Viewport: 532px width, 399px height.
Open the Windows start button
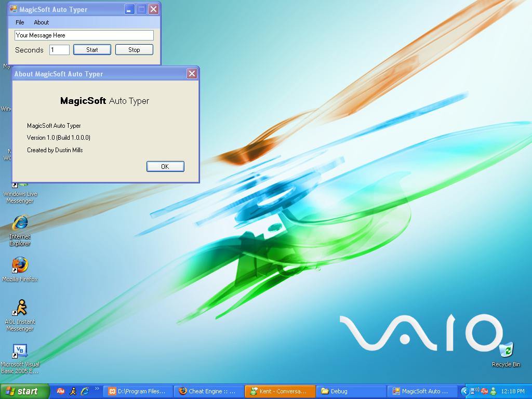pos(24,391)
